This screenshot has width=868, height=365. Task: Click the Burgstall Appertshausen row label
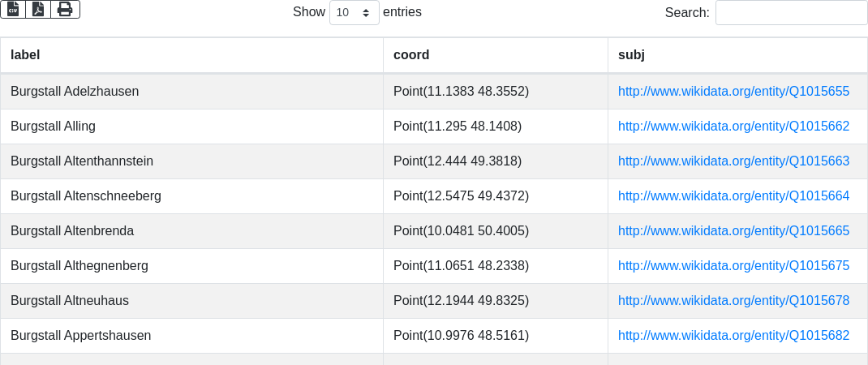point(81,336)
